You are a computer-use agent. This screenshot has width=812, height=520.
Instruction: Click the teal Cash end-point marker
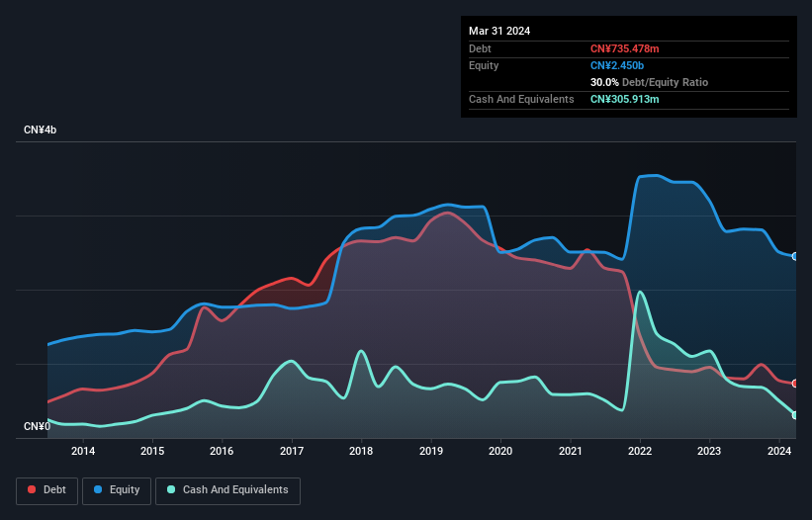(795, 415)
